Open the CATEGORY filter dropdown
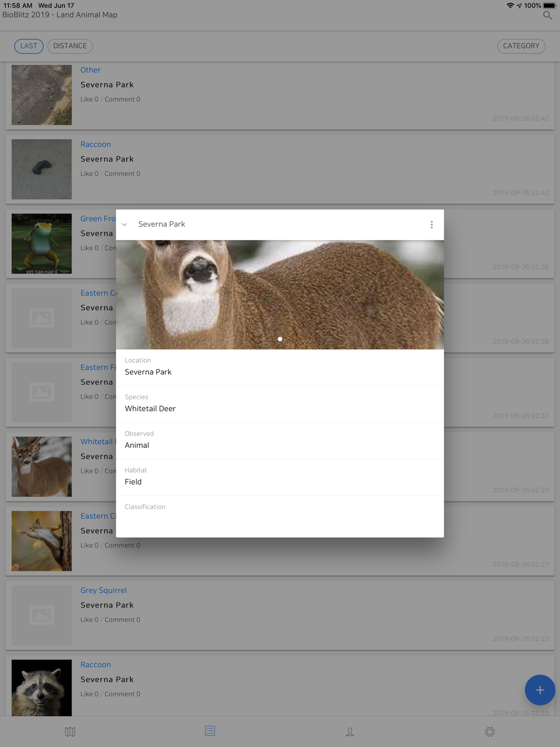This screenshot has height=747, width=560. [x=521, y=46]
